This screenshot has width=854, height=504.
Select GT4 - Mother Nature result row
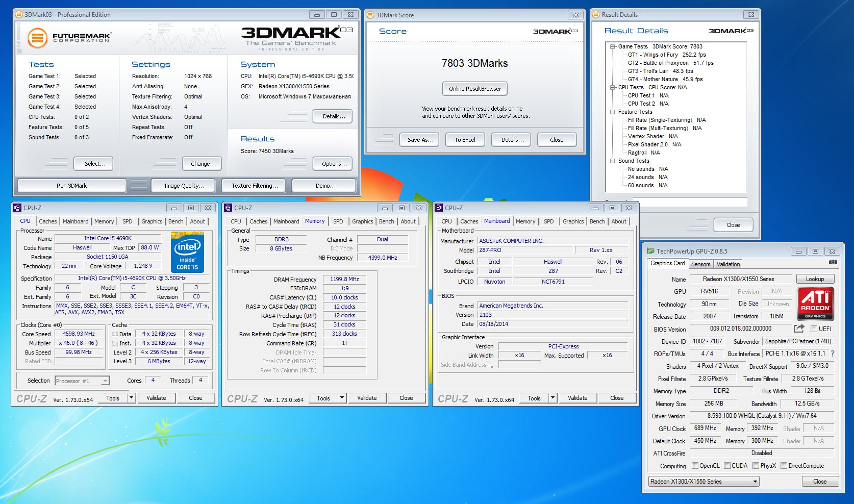(665, 79)
